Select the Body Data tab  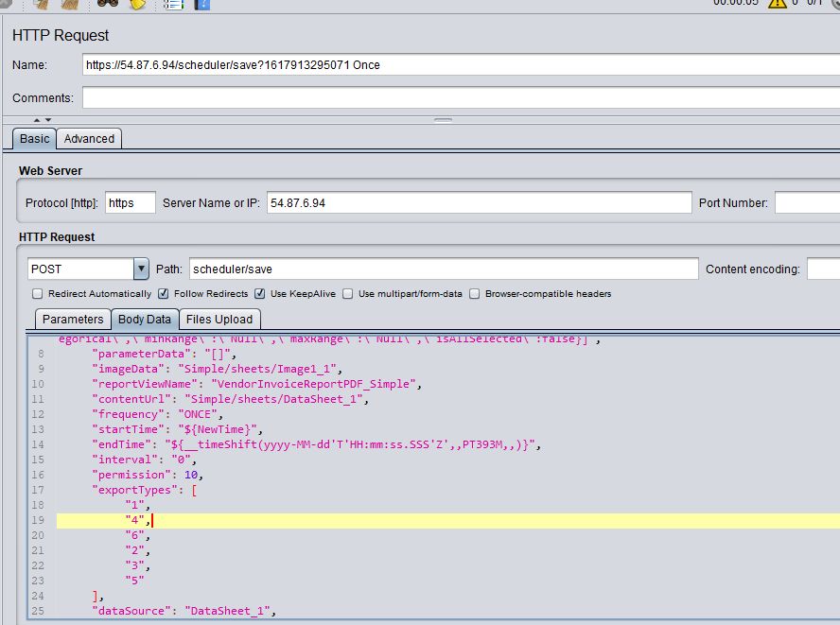(x=145, y=320)
